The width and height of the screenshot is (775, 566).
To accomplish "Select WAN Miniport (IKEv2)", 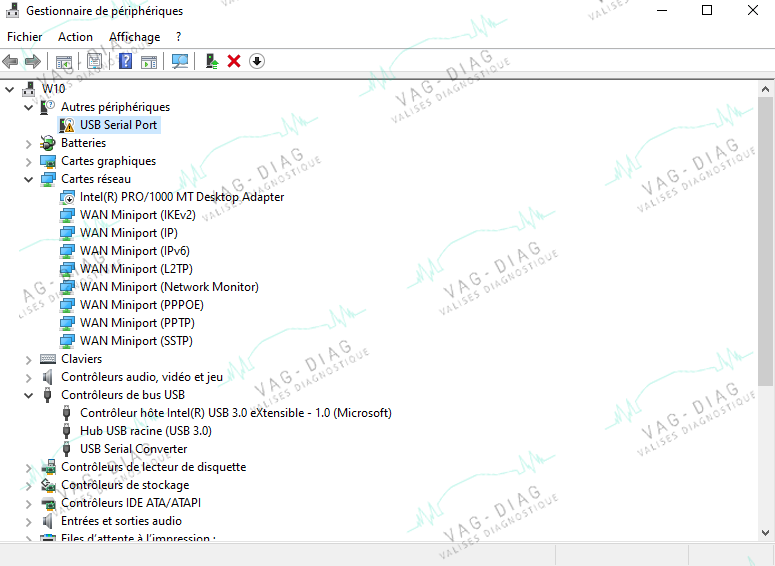I will [138, 215].
